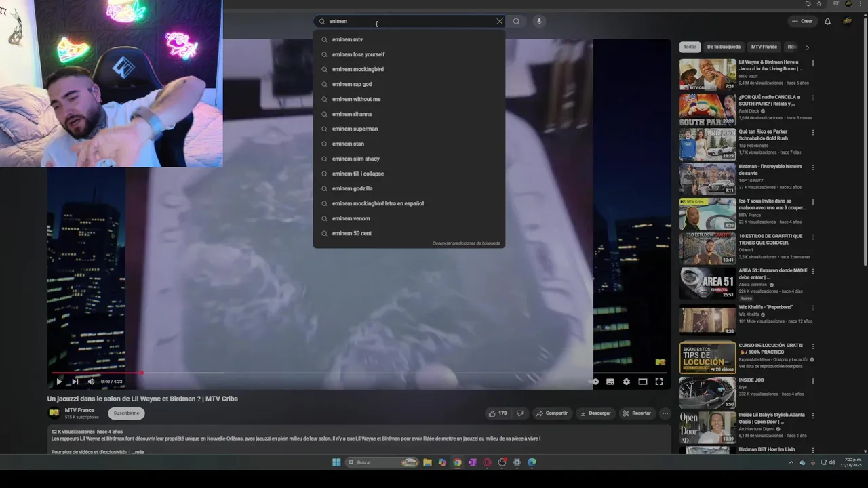Click the magnifier search button

click(516, 21)
